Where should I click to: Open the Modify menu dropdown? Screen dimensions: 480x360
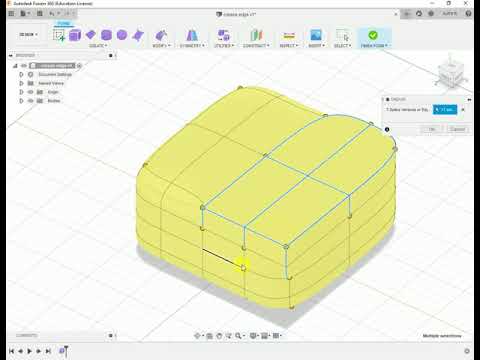(161, 45)
